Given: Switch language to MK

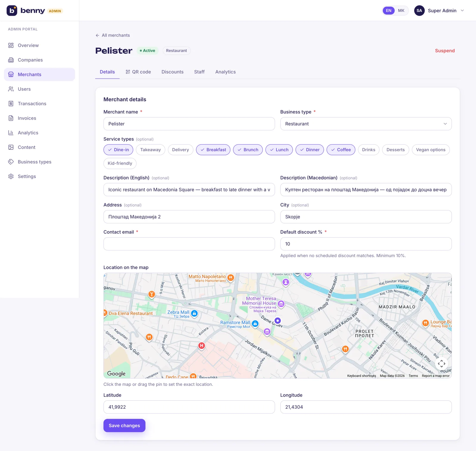Looking at the screenshot, I should tap(401, 11).
